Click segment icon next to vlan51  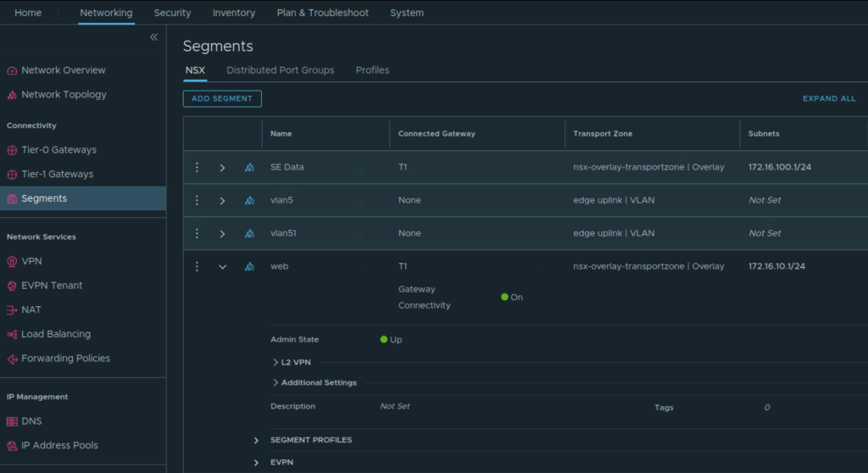(x=249, y=234)
